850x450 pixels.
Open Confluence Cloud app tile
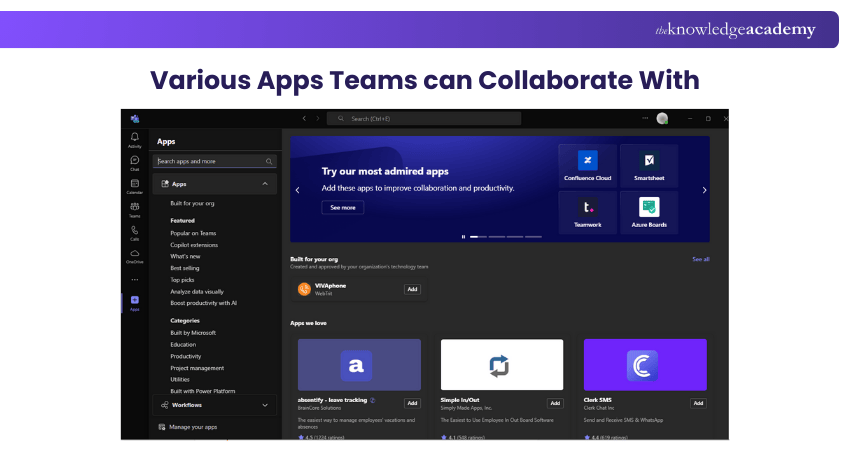[x=588, y=165]
